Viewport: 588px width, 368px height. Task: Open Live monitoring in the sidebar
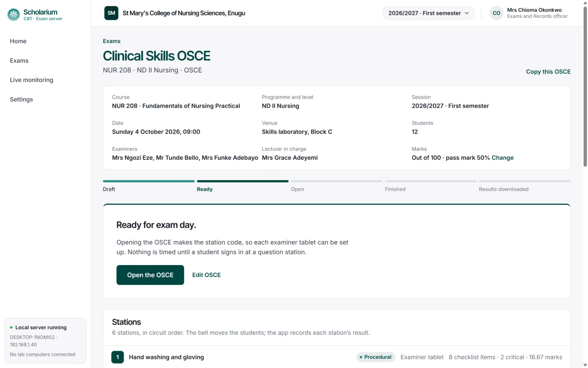click(x=32, y=80)
